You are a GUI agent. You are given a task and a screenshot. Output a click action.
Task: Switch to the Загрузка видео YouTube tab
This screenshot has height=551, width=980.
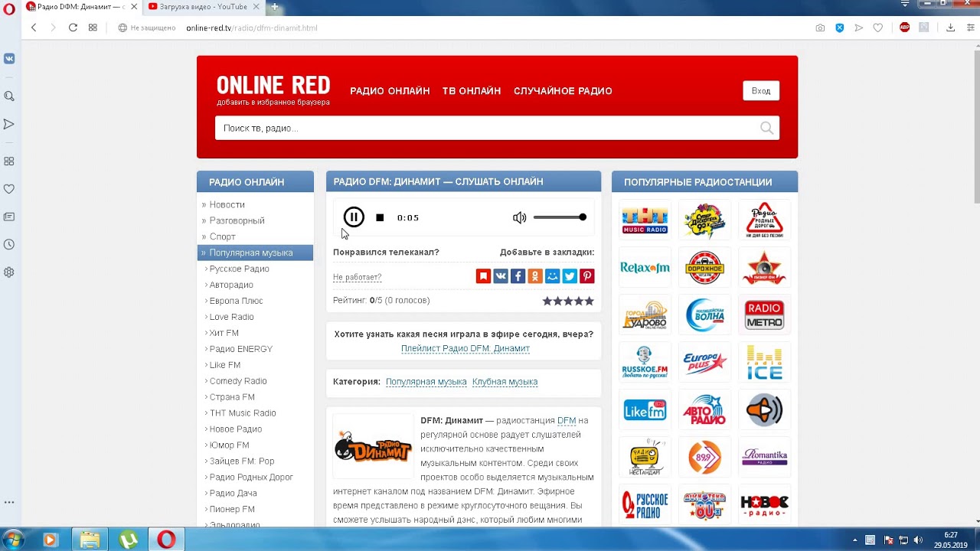click(x=204, y=7)
